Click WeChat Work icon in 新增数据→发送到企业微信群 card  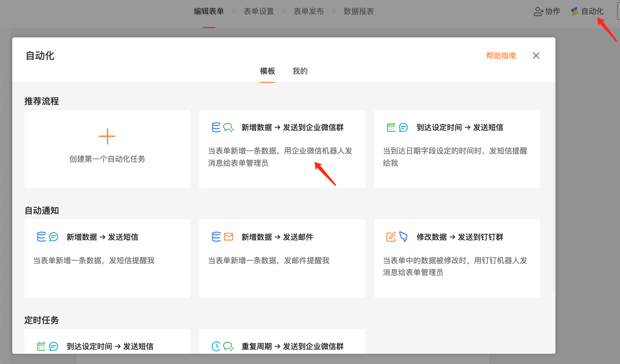pos(229,128)
